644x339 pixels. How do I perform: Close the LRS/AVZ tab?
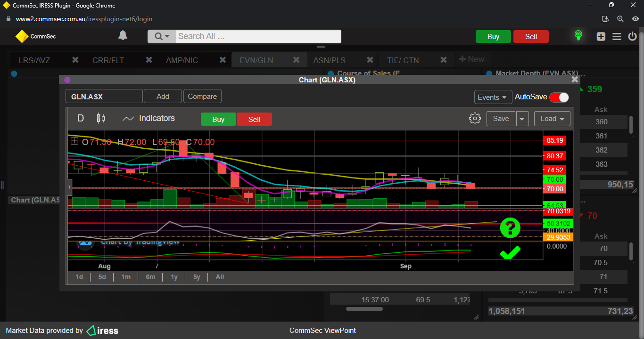[x=75, y=60]
